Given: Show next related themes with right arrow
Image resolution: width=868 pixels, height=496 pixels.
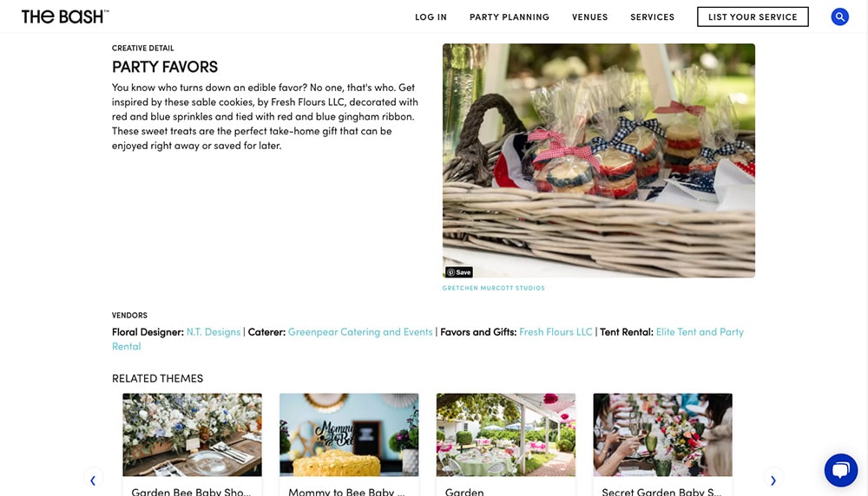Looking at the screenshot, I should click(x=773, y=480).
